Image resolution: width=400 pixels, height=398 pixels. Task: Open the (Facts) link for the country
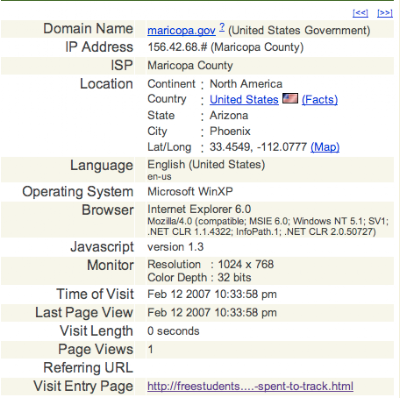320,99
